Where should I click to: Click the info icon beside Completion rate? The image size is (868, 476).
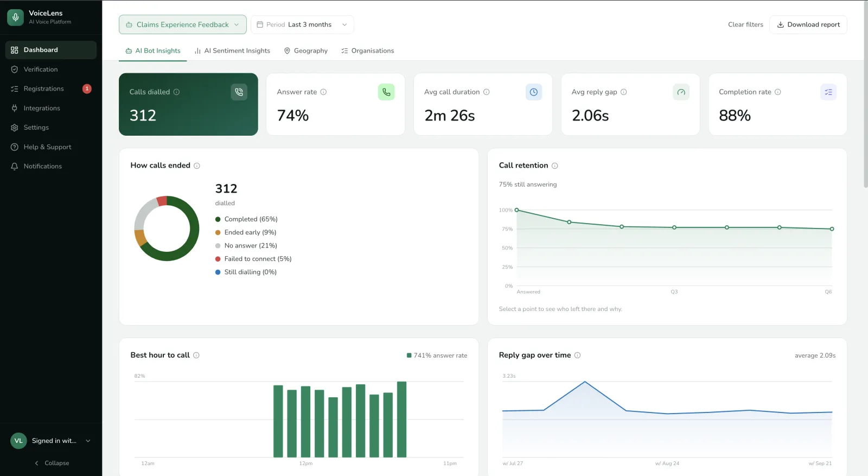pos(778,92)
